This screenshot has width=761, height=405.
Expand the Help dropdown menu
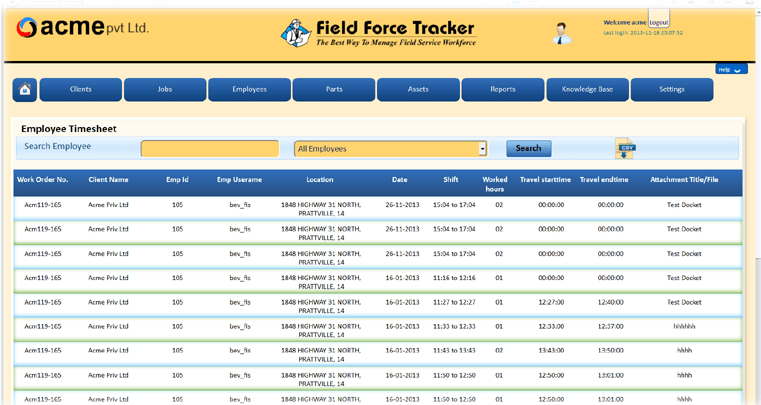pyautogui.click(x=731, y=70)
